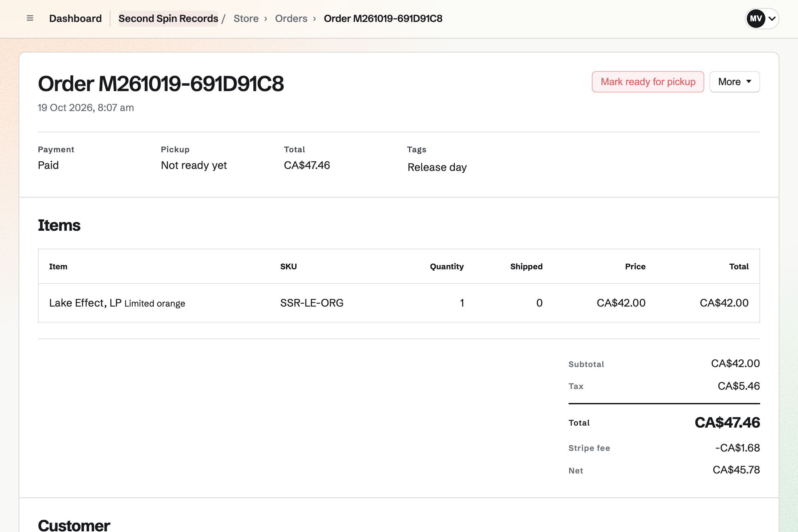Click the Price column header

(635, 266)
